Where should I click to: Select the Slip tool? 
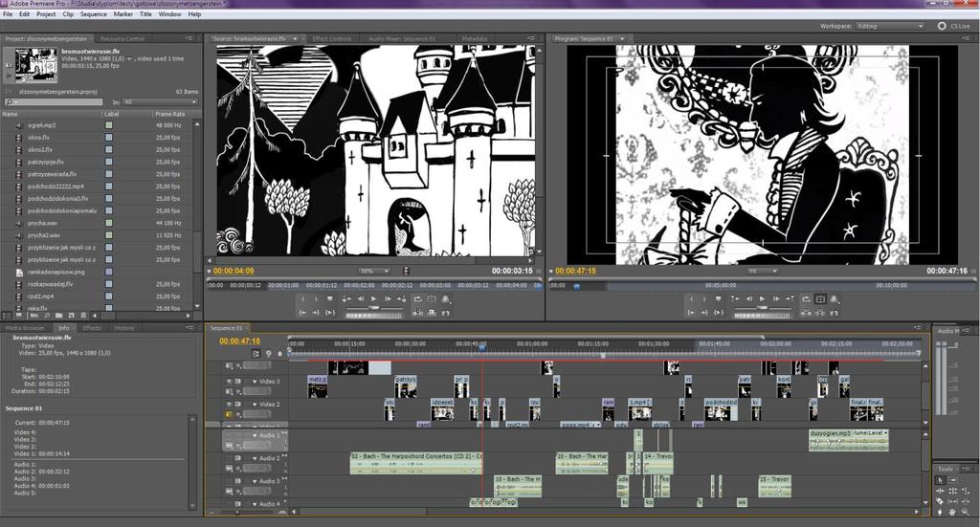point(952,501)
